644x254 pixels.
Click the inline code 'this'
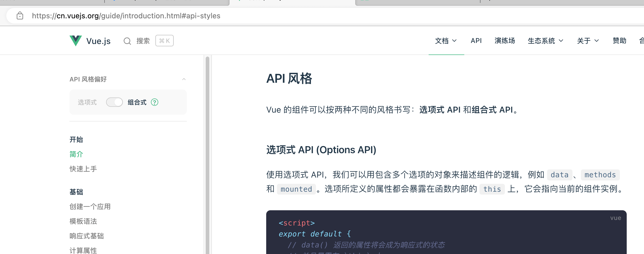pyautogui.click(x=492, y=189)
